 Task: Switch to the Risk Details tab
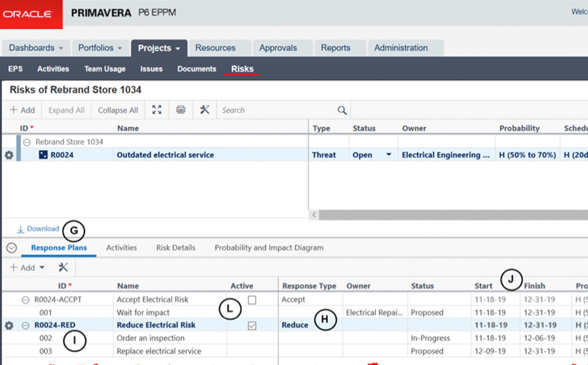coord(176,248)
